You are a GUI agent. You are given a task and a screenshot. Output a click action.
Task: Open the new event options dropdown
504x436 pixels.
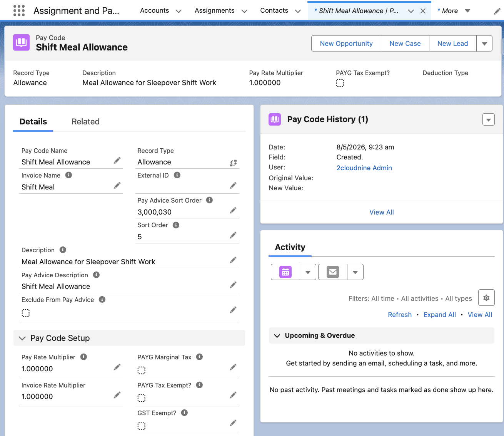(x=308, y=272)
